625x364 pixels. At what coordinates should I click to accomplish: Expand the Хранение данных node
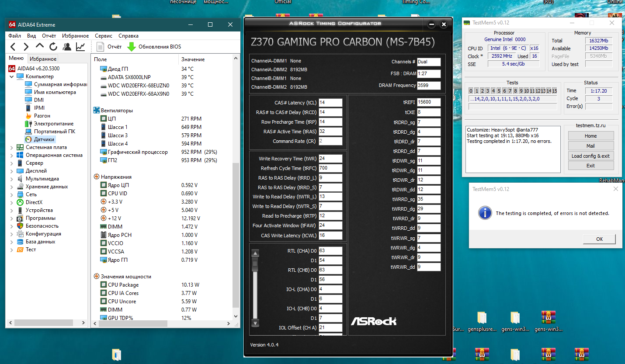click(12, 187)
